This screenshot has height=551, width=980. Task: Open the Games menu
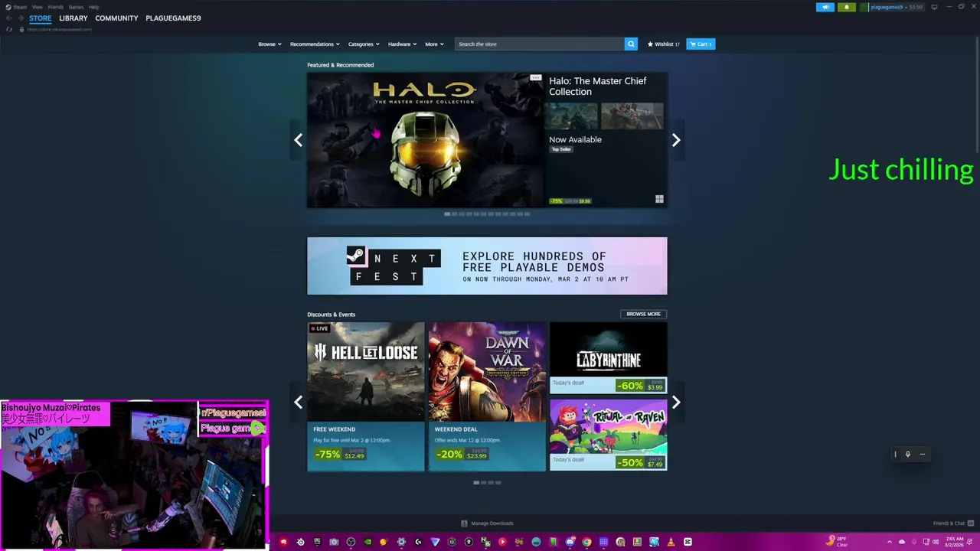click(x=76, y=7)
